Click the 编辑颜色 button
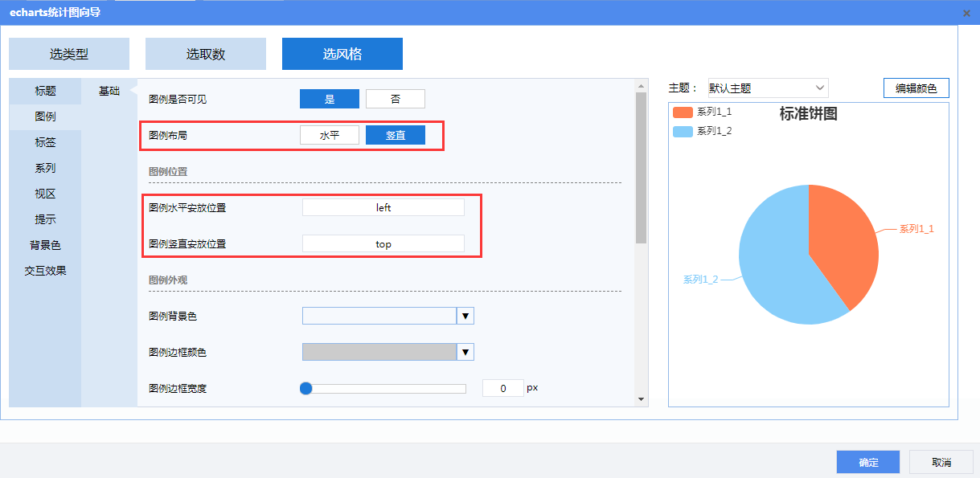Screen dimensions: 980x478 916,88
